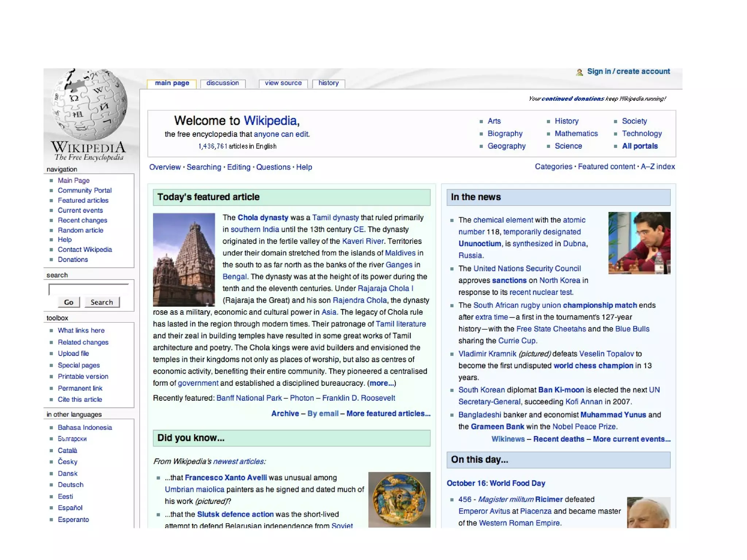The image size is (747, 560).
Task: Click Featured articles in navigation sidebar
Action: (83, 200)
